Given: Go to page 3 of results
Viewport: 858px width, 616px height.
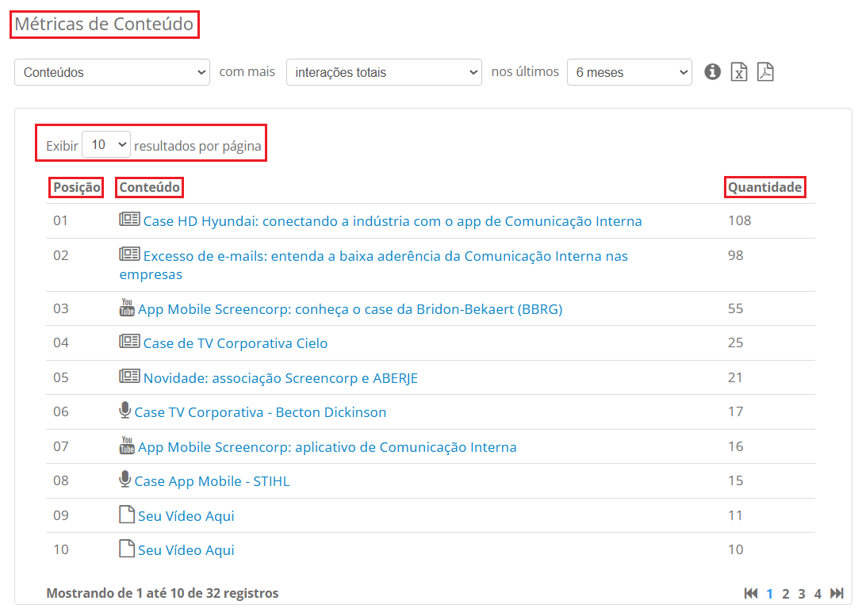Looking at the screenshot, I should pos(802,594).
